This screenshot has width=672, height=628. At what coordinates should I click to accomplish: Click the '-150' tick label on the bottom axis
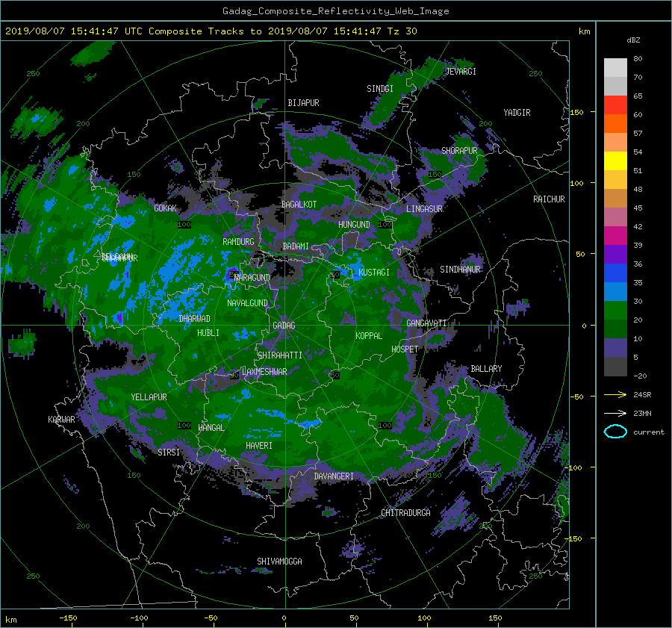pos(68,618)
